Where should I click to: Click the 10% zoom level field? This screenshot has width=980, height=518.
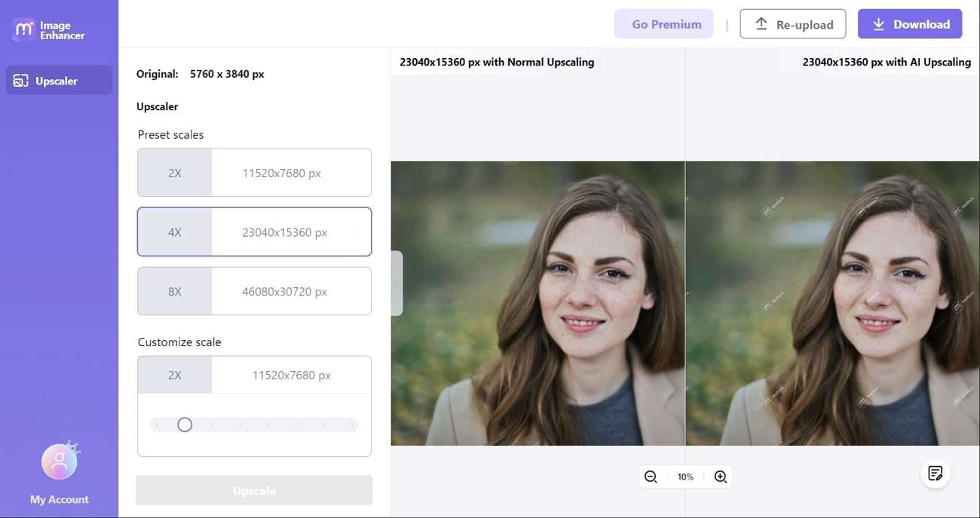point(685,476)
